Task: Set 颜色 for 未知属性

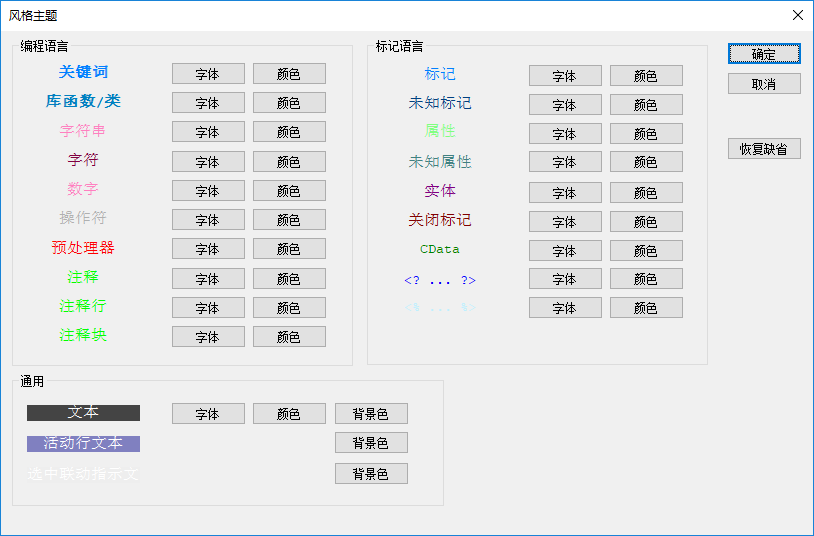Action: 646,162
